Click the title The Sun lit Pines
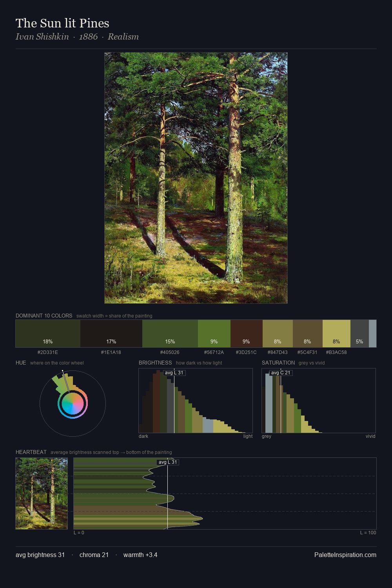The image size is (392, 588). [x=62, y=23]
